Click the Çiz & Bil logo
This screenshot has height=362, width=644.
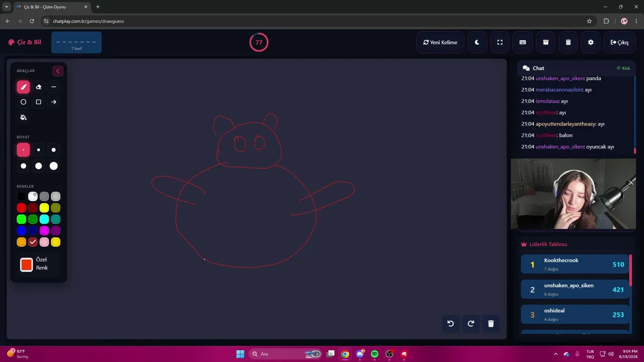(25, 42)
